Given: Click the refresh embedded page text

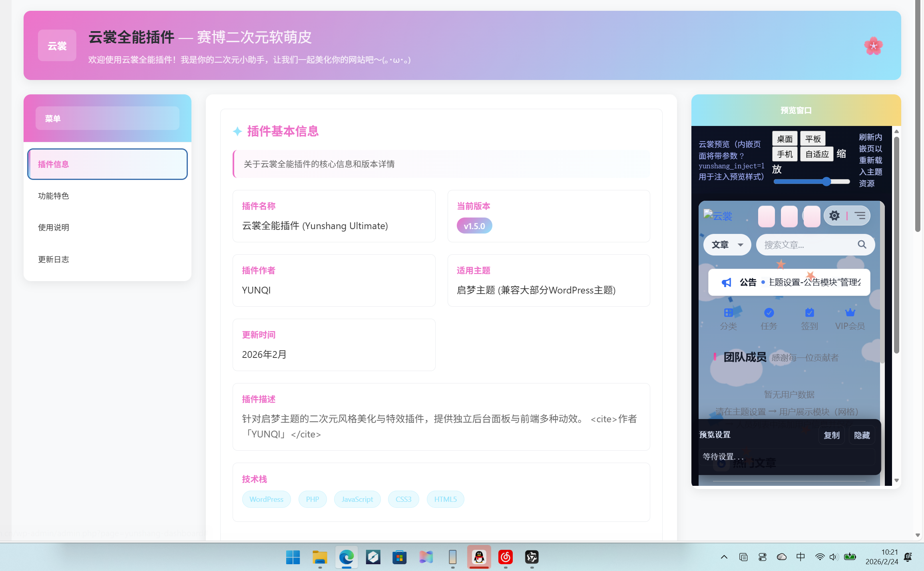Looking at the screenshot, I should (x=870, y=160).
